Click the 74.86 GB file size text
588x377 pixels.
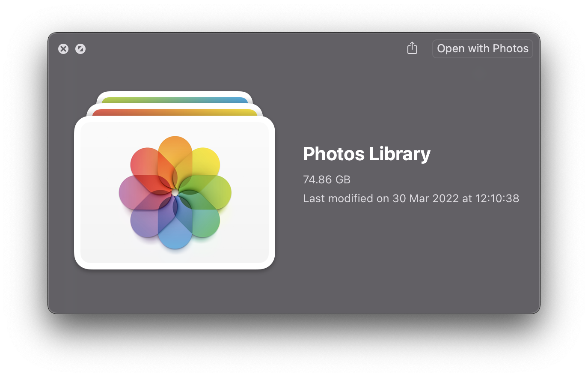[327, 180]
